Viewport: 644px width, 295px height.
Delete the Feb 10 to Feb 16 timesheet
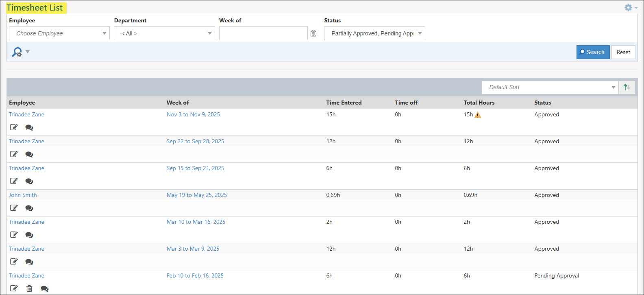[29, 288]
